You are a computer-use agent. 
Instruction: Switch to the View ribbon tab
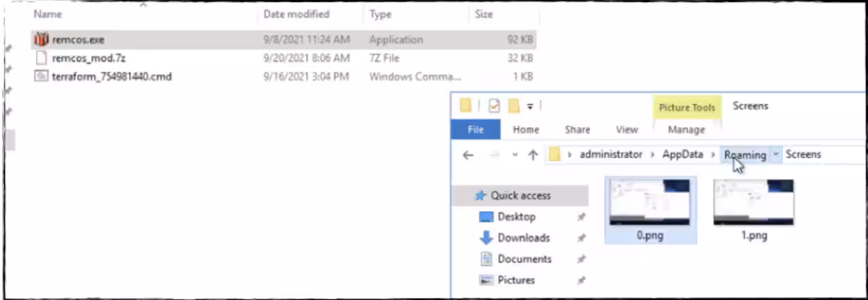tap(627, 130)
